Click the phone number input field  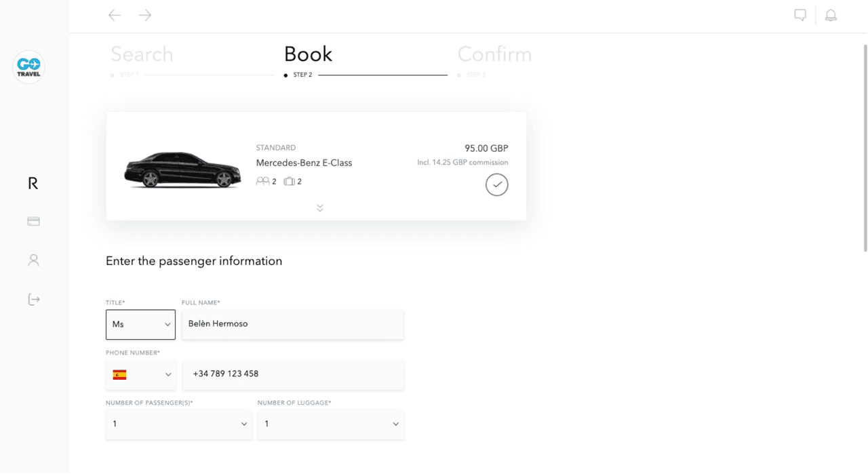pos(292,374)
